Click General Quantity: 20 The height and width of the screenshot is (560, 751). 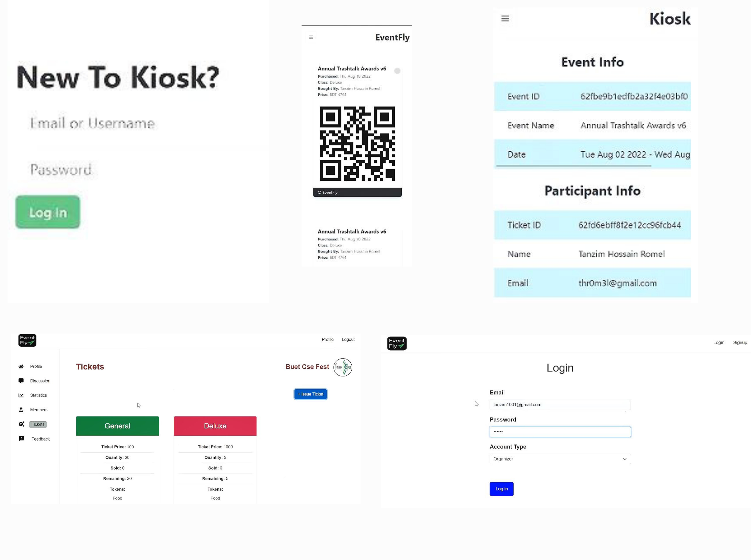click(117, 457)
